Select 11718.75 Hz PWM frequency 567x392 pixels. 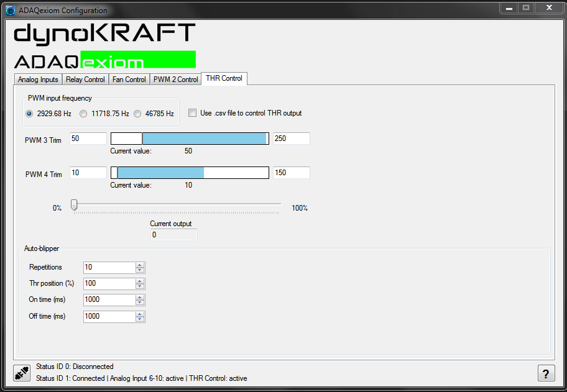point(83,114)
